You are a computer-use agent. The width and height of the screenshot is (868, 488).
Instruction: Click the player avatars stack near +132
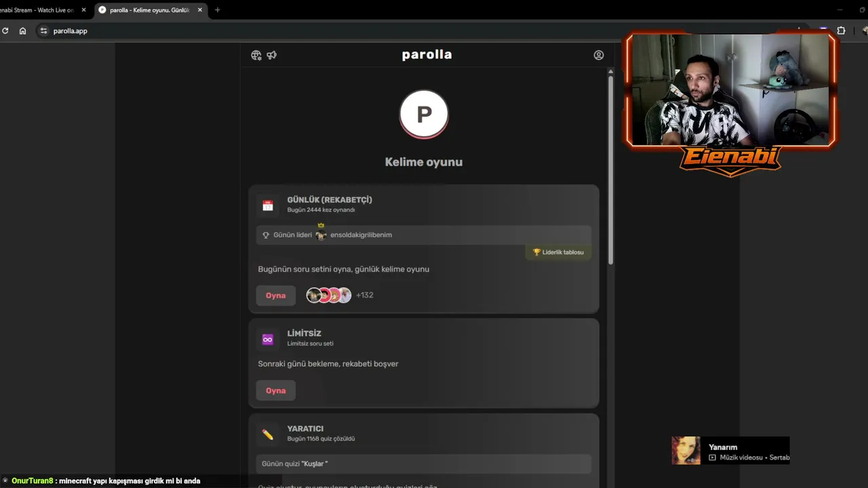pos(329,295)
